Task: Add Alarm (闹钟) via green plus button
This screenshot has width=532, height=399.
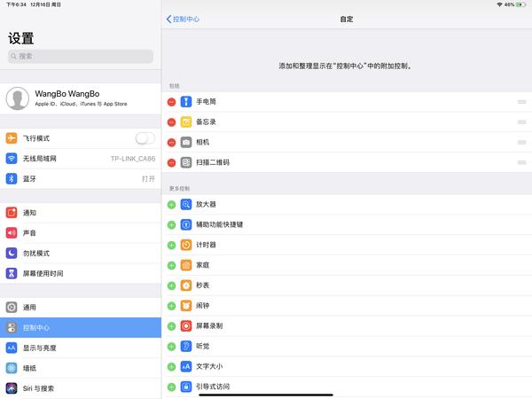Action: pyautogui.click(x=172, y=306)
